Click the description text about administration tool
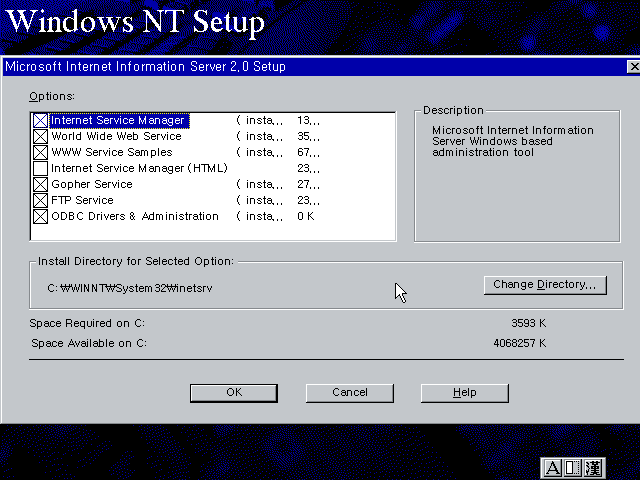Viewport: 640px width, 480px height. 513,141
